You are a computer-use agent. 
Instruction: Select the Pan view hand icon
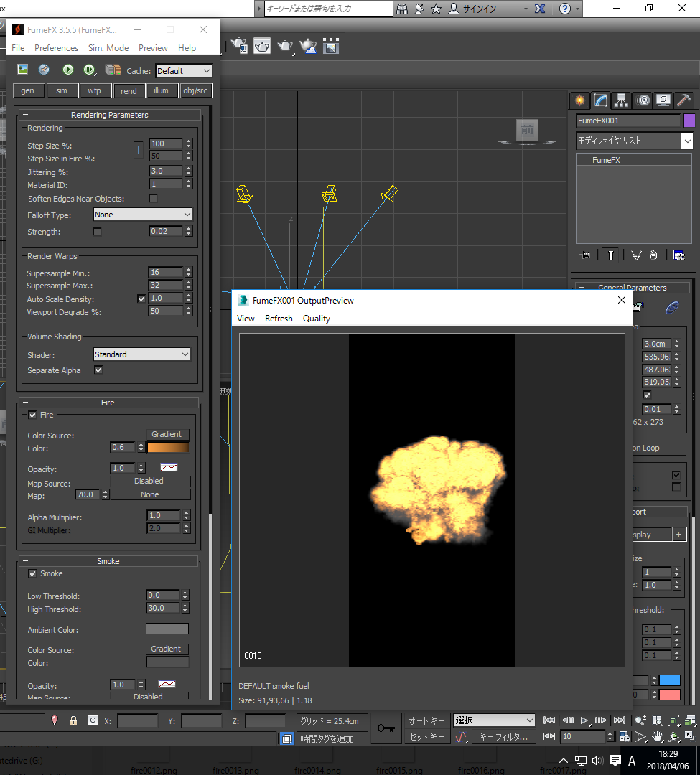click(x=657, y=736)
